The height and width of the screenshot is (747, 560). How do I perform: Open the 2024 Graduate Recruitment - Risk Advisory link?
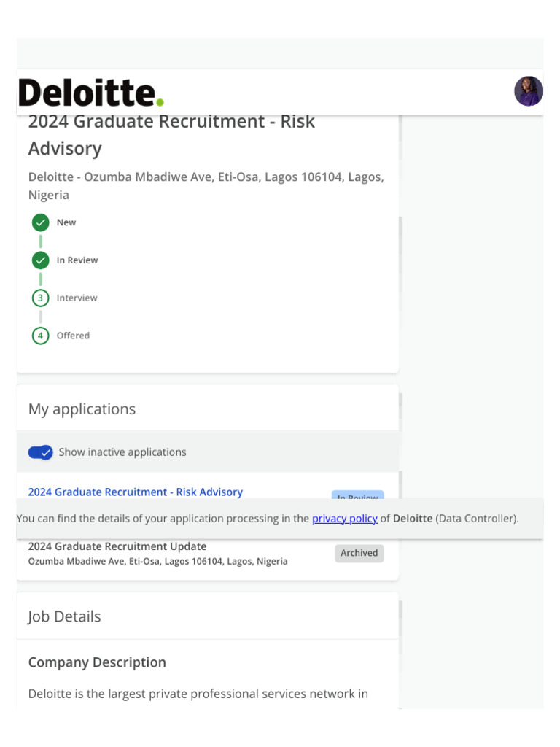pyautogui.click(x=136, y=492)
